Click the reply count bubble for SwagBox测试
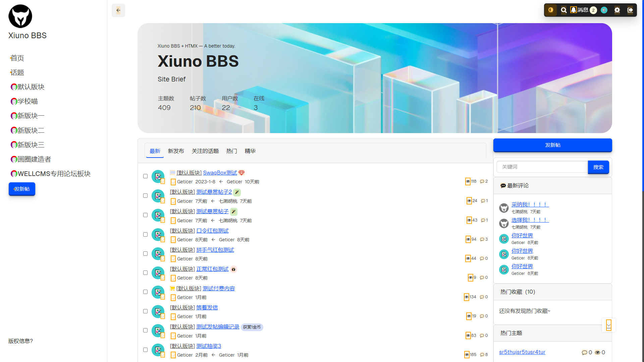This screenshot has width=644, height=362. (482, 181)
